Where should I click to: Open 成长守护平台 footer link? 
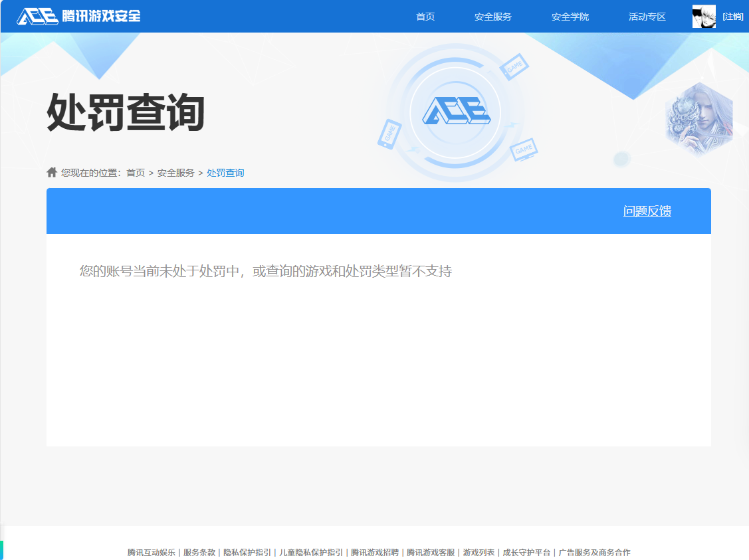click(x=526, y=552)
